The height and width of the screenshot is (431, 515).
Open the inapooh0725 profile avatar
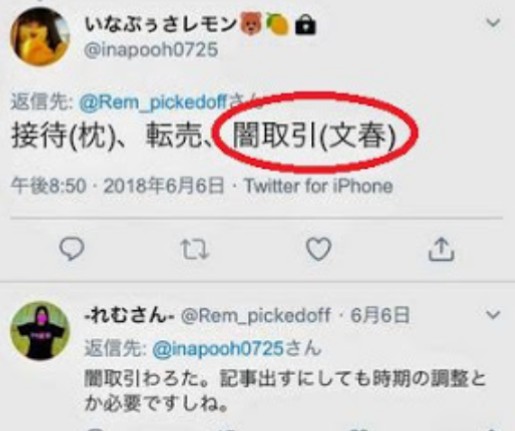click(40, 37)
